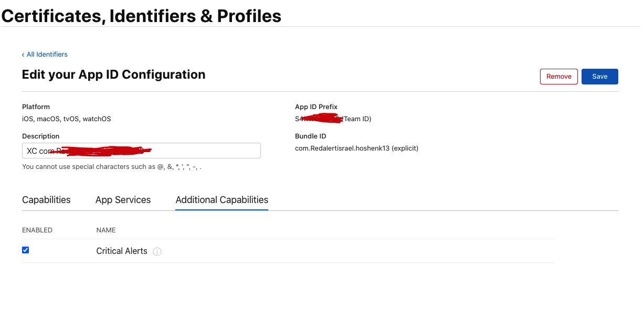Screen dimensions: 644x309
Task: Click the Critical Alerts capability name
Action: point(122,251)
